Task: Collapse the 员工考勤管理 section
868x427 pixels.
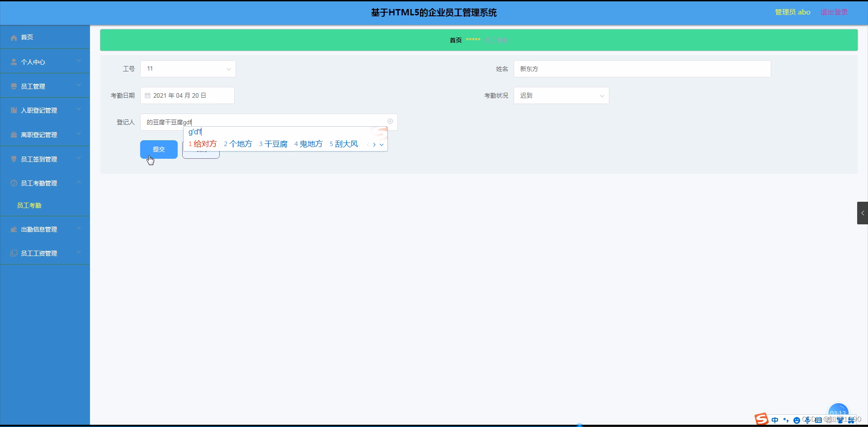Action: click(x=78, y=182)
